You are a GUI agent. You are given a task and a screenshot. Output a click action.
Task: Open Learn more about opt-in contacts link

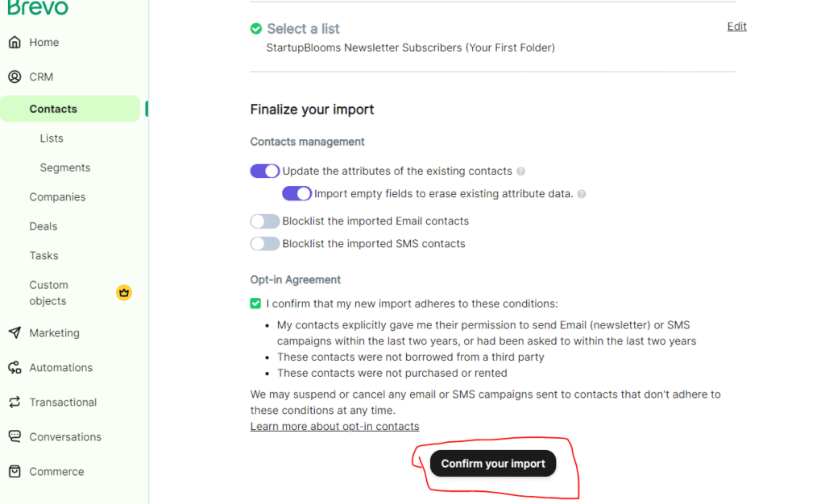tap(334, 427)
